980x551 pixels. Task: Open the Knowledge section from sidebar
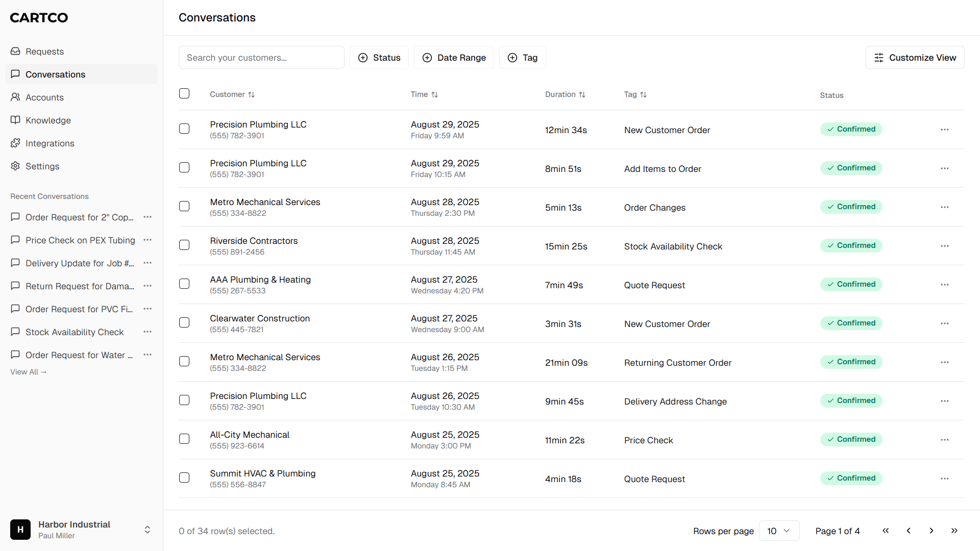tap(48, 120)
